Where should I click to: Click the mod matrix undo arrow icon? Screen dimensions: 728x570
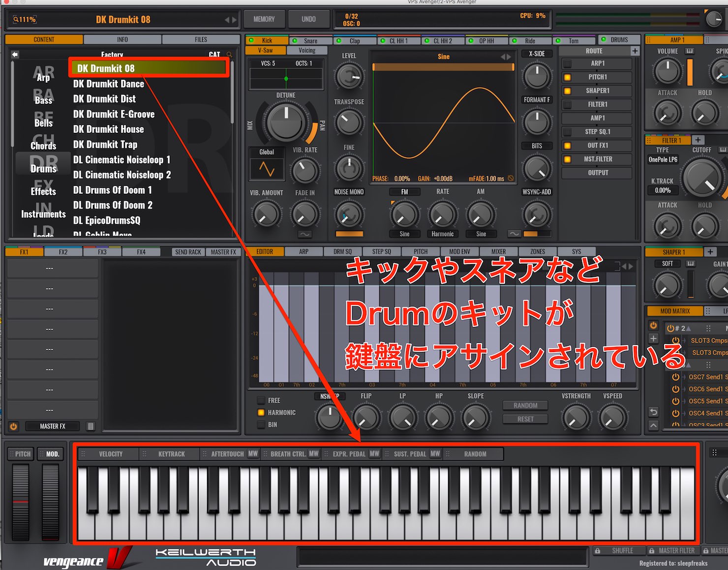click(653, 412)
